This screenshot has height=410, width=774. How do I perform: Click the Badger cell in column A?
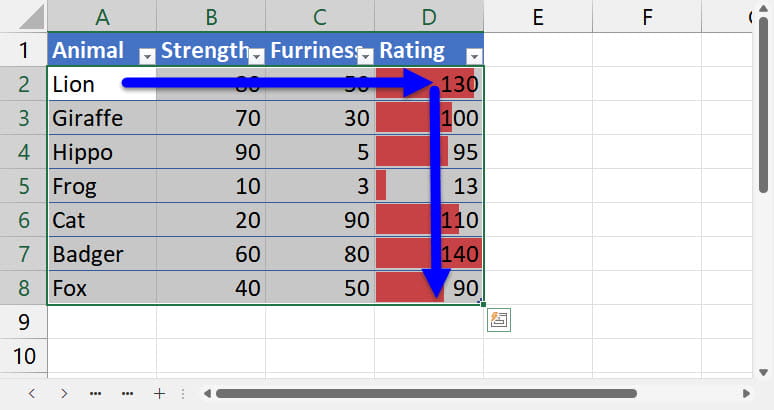(101, 253)
